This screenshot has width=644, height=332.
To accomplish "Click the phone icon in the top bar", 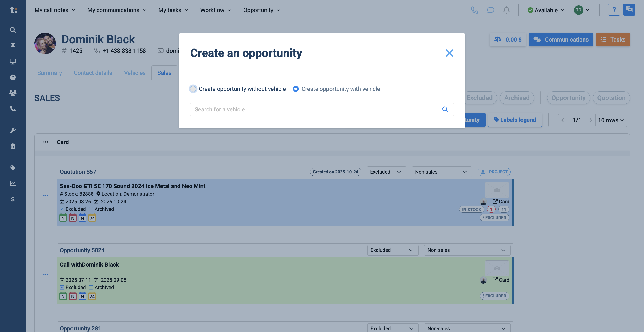I will (474, 10).
